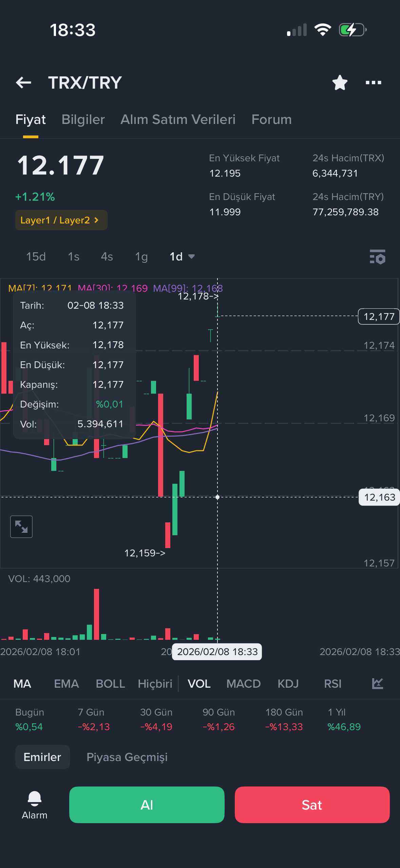Toggle favorite star for TRX/TRY
Viewport: 400px width, 868px height.
tap(340, 83)
